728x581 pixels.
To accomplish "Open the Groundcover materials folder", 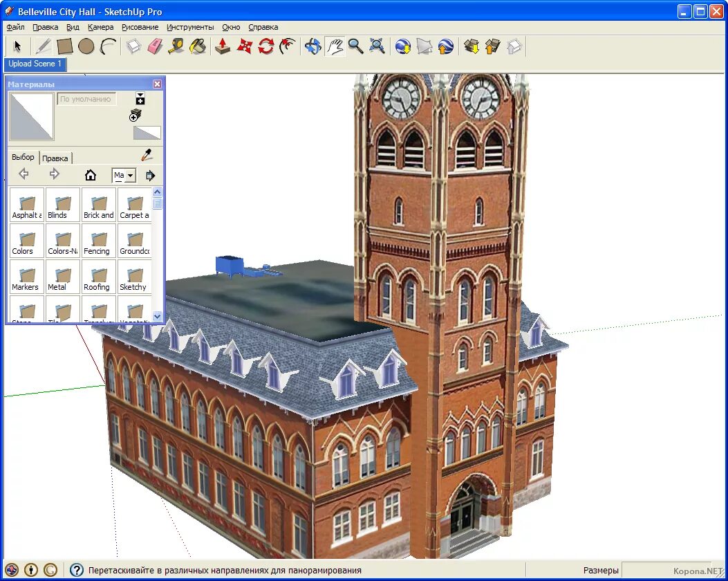I will 135,241.
